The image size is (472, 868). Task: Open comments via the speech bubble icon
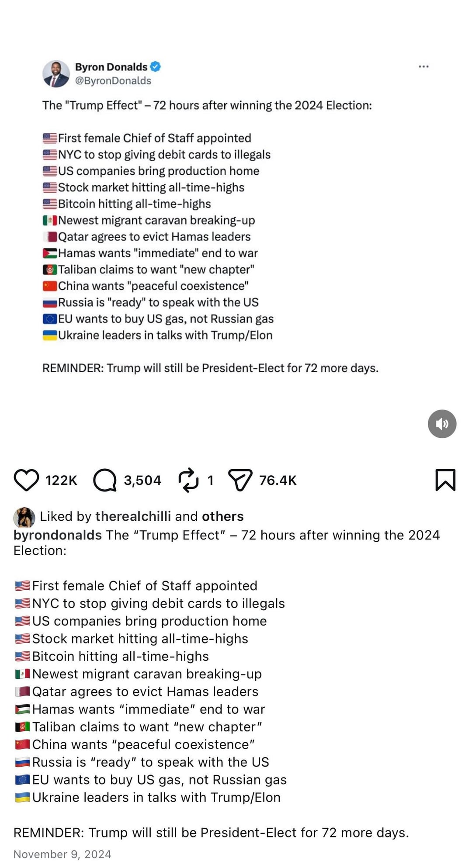pyautogui.click(x=105, y=480)
